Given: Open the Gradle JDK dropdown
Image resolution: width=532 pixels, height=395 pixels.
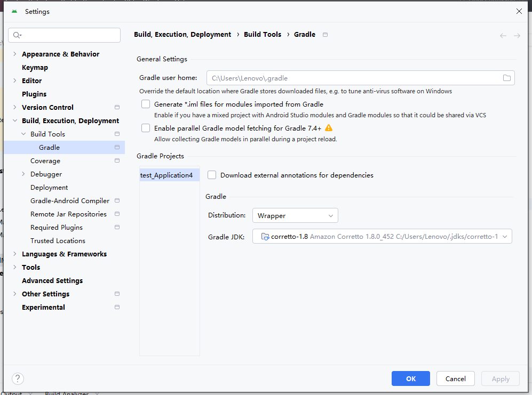Looking at the screenshot, I should [386, 237].
